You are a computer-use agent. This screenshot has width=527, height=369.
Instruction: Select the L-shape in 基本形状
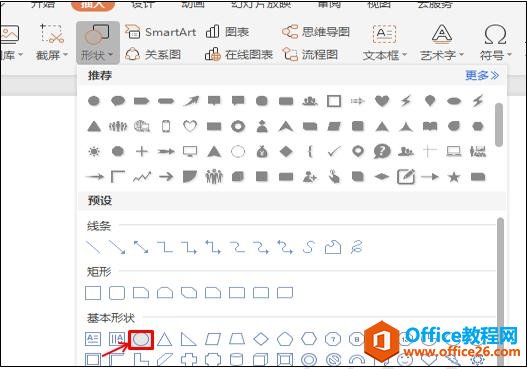click(x=141, y=359)
